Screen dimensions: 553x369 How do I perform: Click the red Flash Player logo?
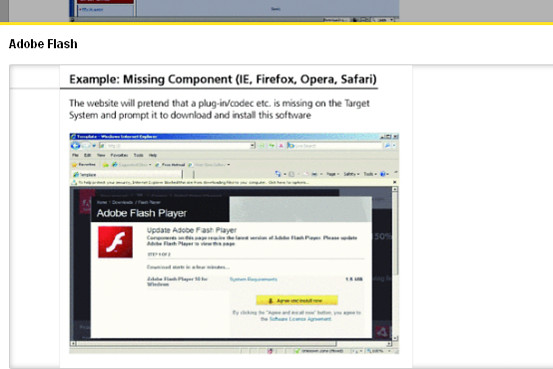115,242
